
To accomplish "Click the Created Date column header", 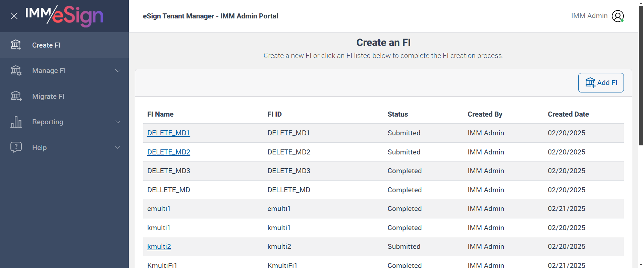I will 568,114.
